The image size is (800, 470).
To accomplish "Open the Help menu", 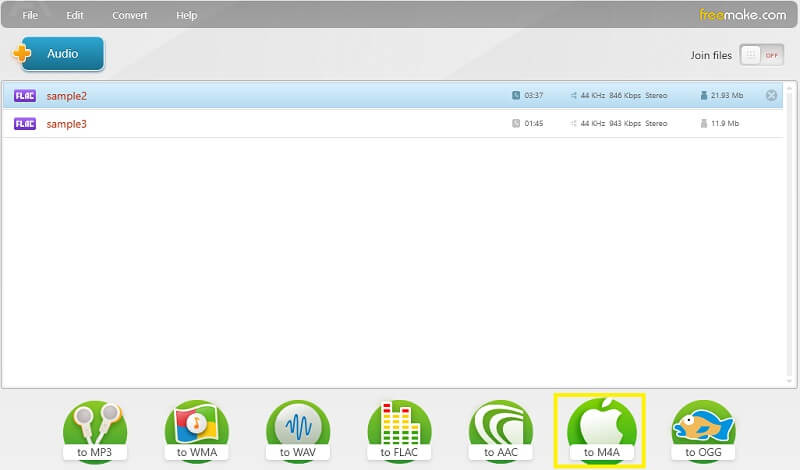I will [x=187, y=15].
